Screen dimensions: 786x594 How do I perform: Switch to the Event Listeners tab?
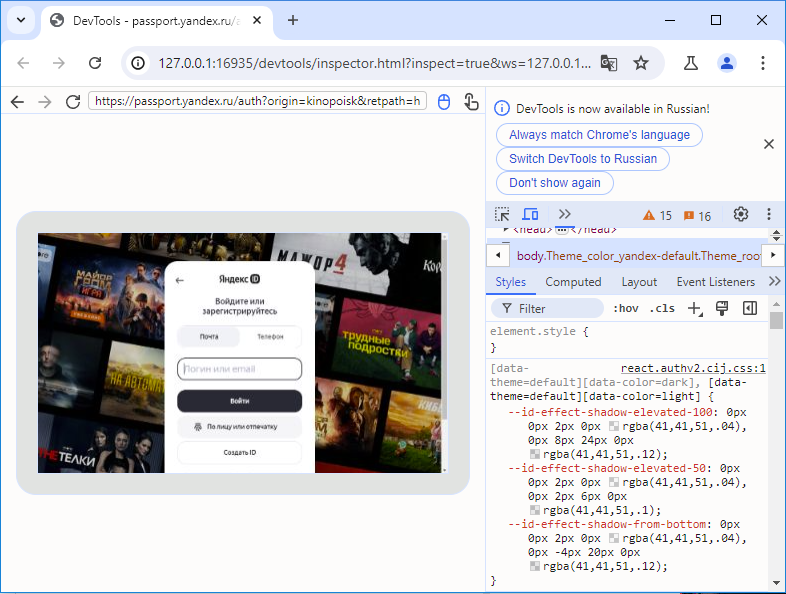[715, 282]
